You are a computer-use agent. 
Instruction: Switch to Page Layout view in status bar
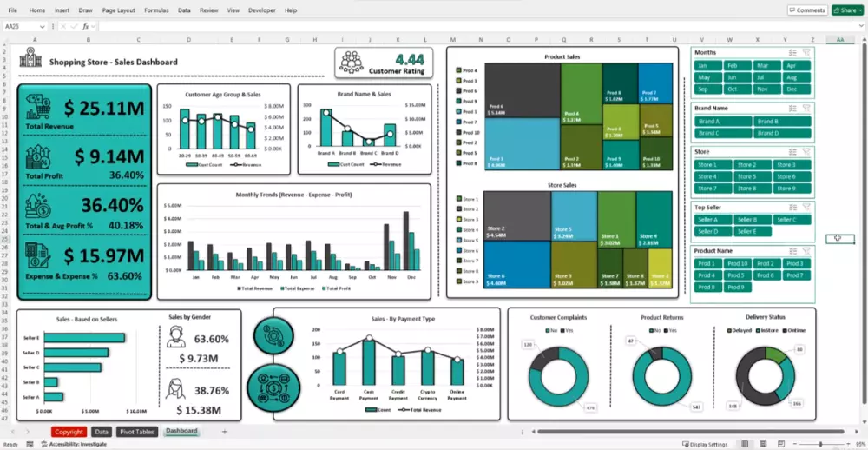[763, 444]
